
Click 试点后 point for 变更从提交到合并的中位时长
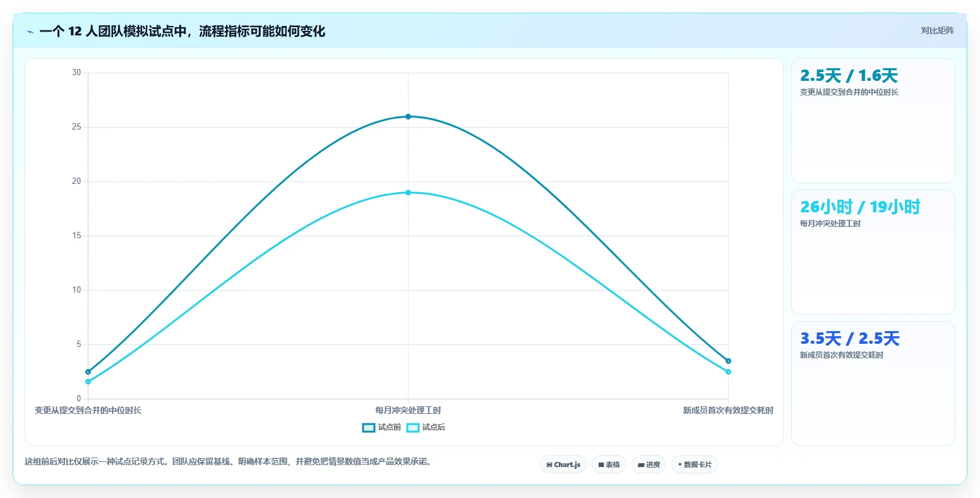click(x=88, y=382)
